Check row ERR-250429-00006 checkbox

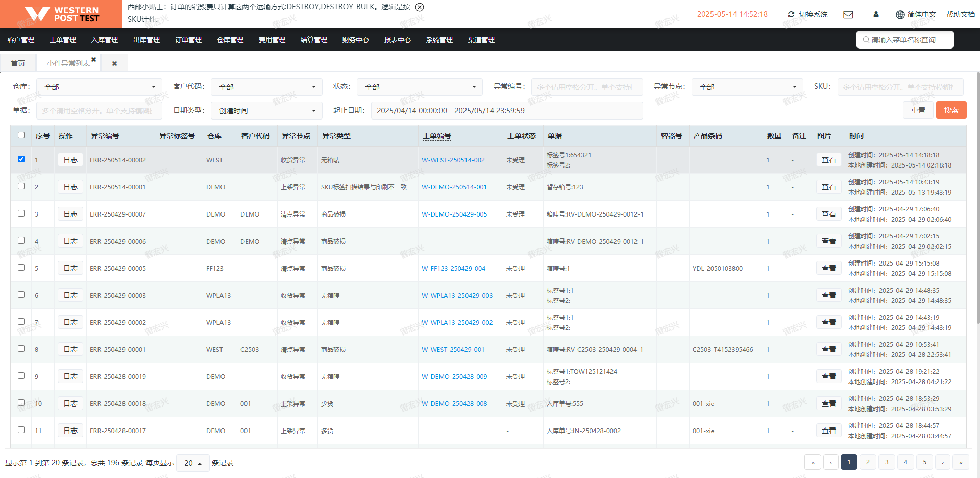click(x=21, y=240)
